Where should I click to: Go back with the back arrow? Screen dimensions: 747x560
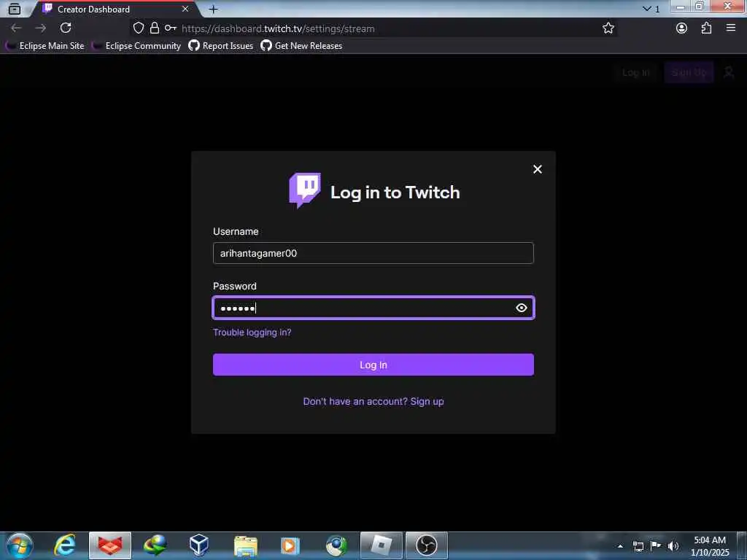(16, 28)
